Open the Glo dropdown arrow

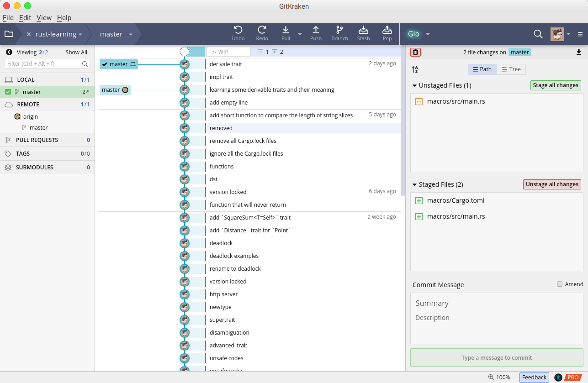tap(428, 34)
